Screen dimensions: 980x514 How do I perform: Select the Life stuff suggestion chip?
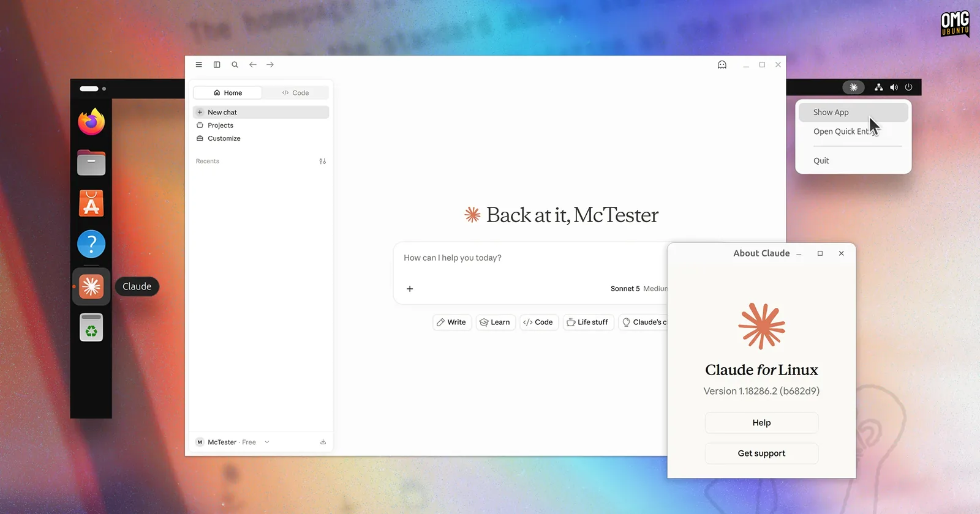588,322
